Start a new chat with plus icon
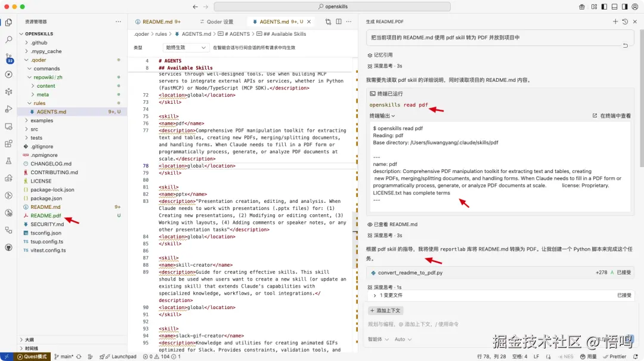Screen dimensions: 644x361 615,21
